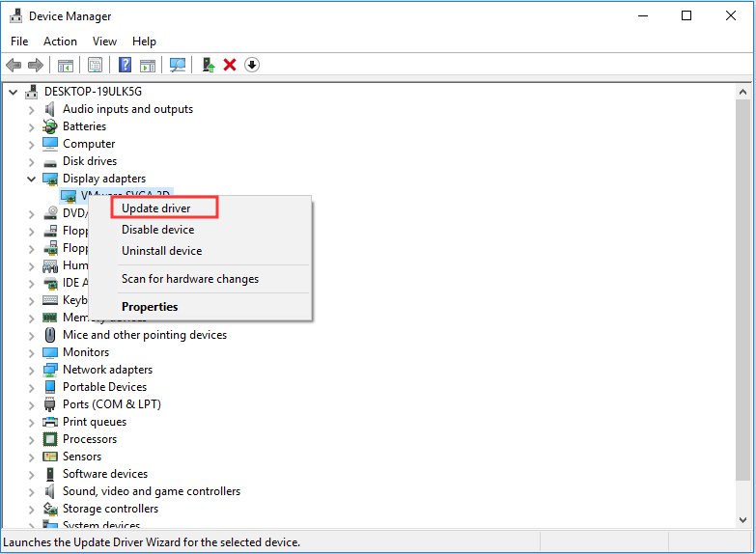The image size is (756, 554).
Task: Expand the Monitors category
Action: 31,353
